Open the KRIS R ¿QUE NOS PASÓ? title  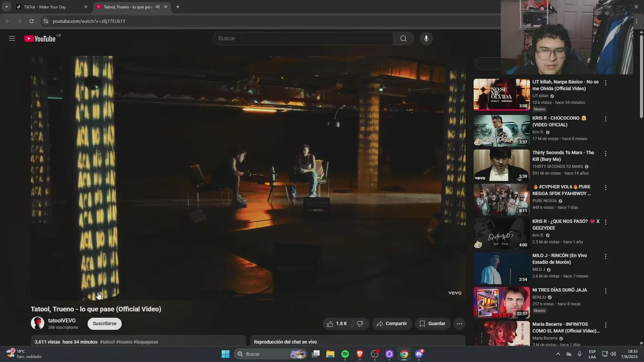[566, 225]
